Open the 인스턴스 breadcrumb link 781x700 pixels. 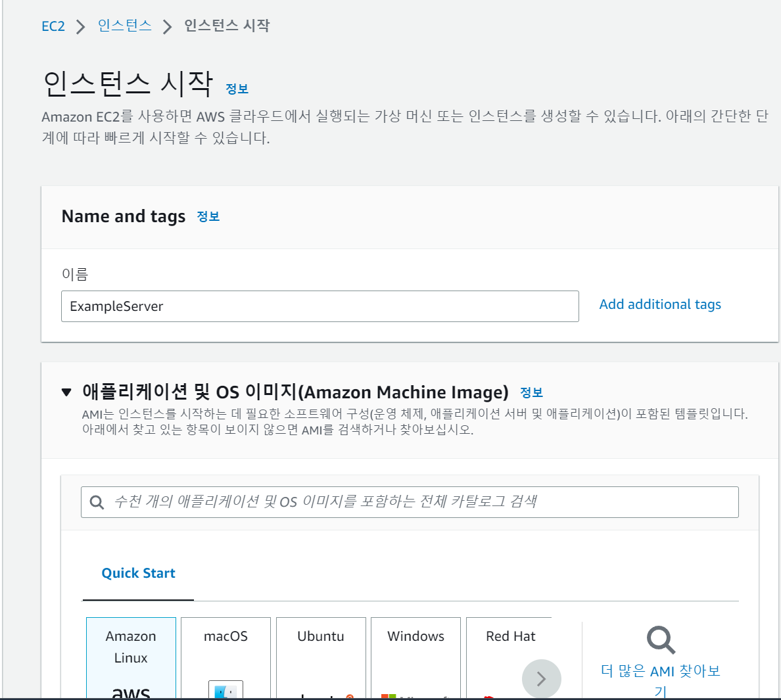coord(124,26)
